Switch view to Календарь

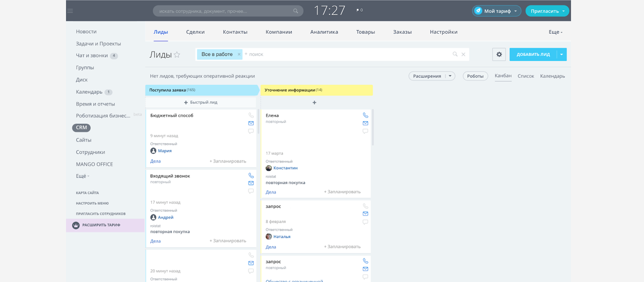[553, 76]
